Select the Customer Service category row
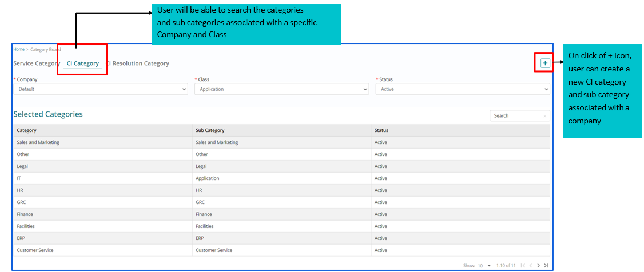Viewport: 644px width, 272px height. 35,250
